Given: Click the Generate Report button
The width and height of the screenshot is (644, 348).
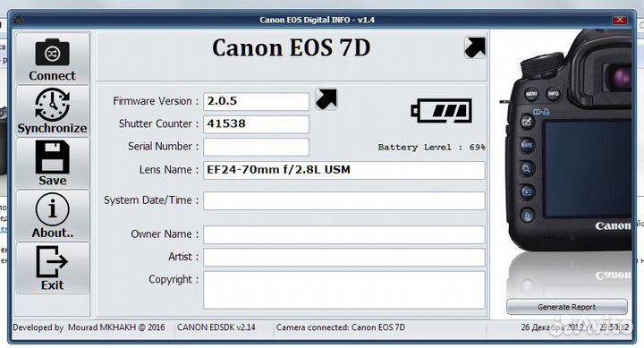Looking at the screenshot, I should click(x=567, y=307).
